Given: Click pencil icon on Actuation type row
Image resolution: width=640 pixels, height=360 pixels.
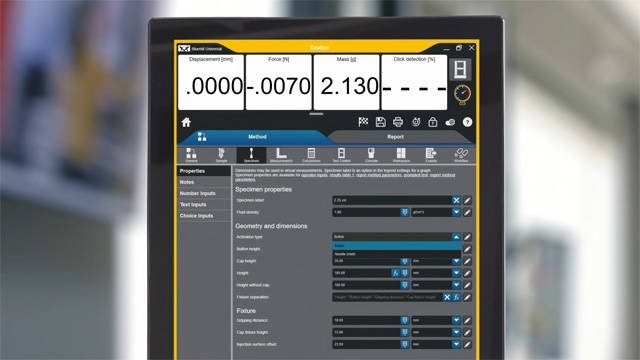Looking at the screenshot, I should 467,237.
